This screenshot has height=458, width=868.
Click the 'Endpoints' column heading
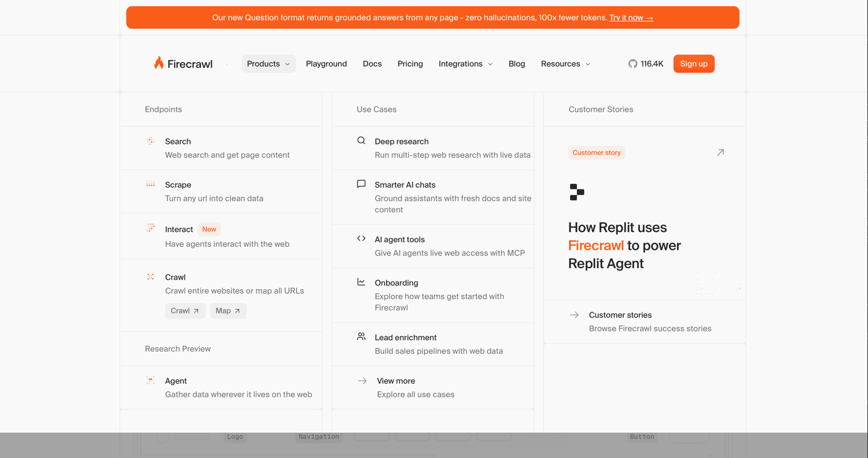point(163,109)
